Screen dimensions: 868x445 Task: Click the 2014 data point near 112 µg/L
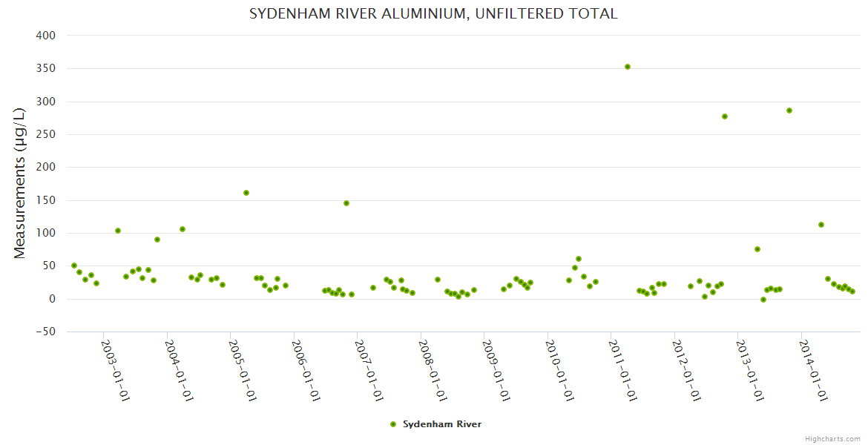point(821,225)
